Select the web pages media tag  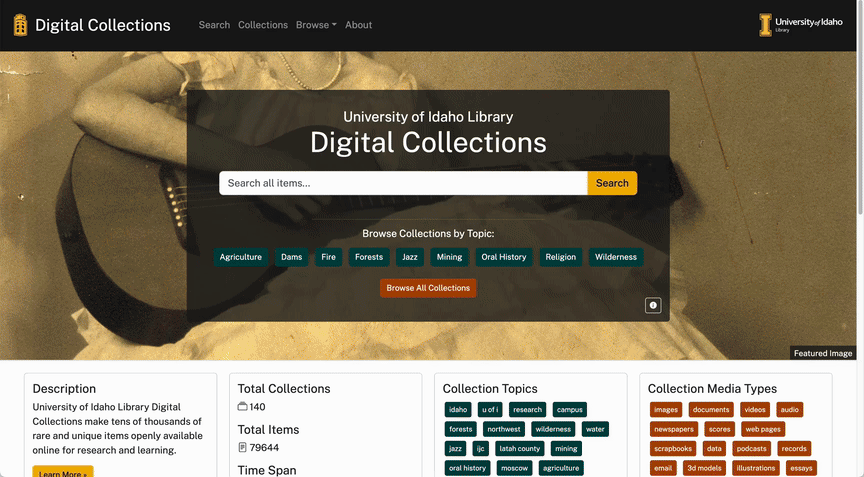763,429
